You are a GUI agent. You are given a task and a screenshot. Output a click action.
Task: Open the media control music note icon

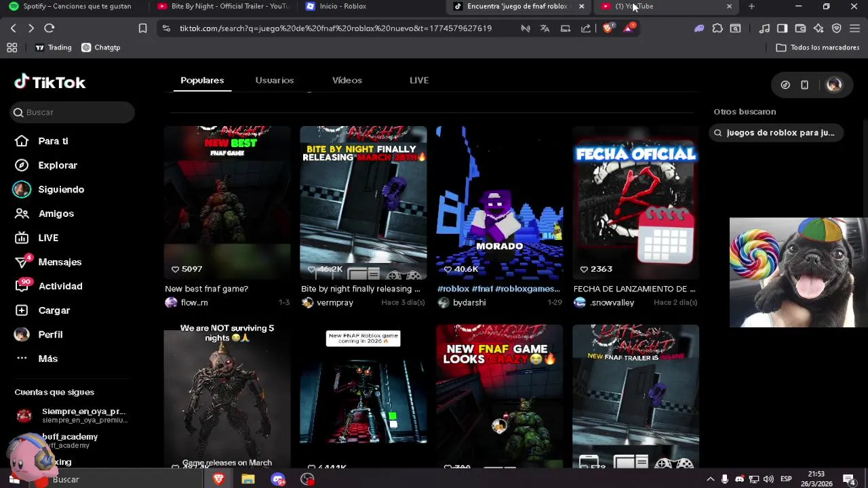pos(764,28)
